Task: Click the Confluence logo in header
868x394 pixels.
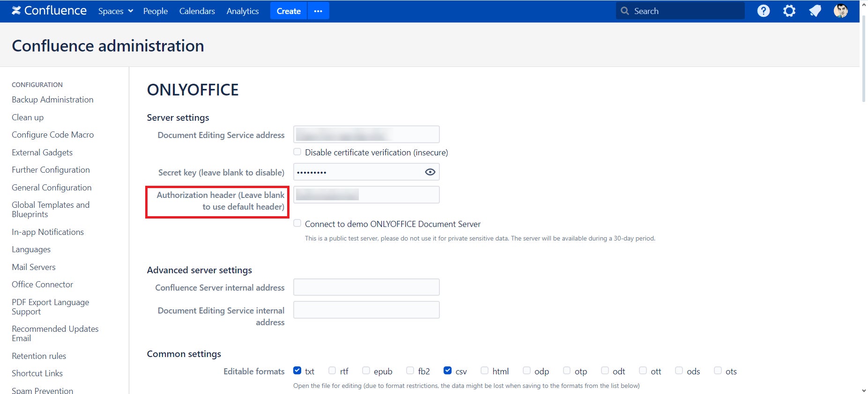Action: click(49, 11)
